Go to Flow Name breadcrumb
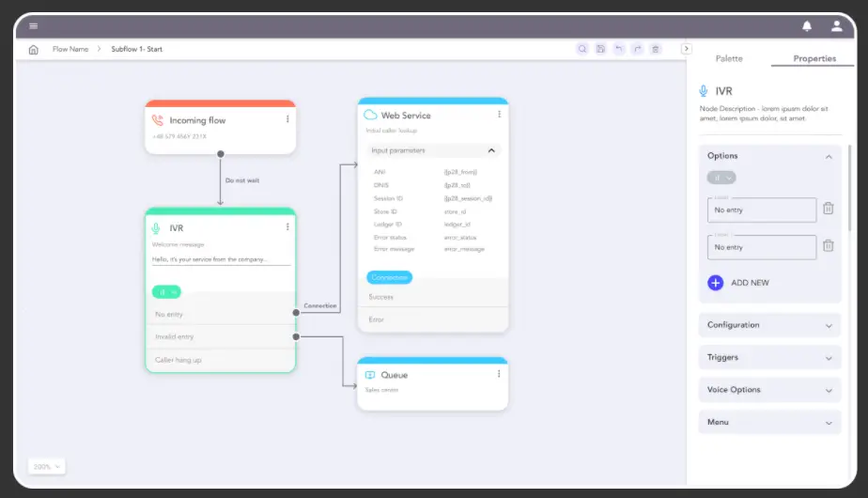Screen dimensions: 868x498 (70, 49)
